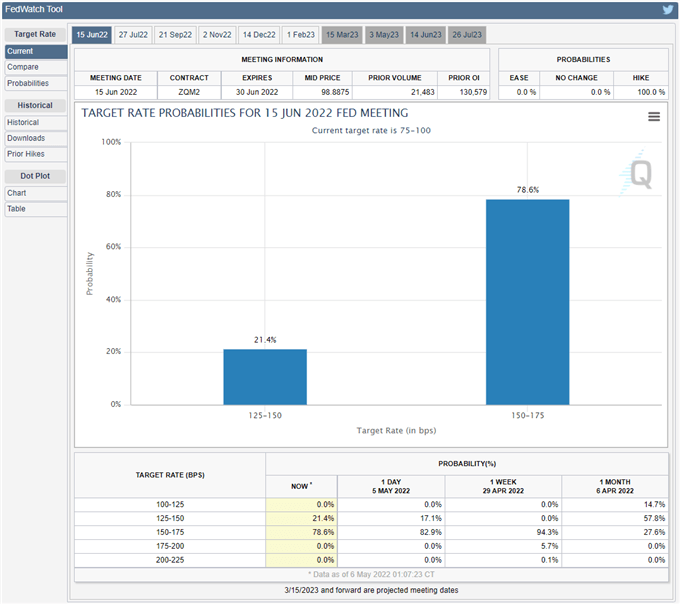Click the prior volume value 21,483

[395, 92]
